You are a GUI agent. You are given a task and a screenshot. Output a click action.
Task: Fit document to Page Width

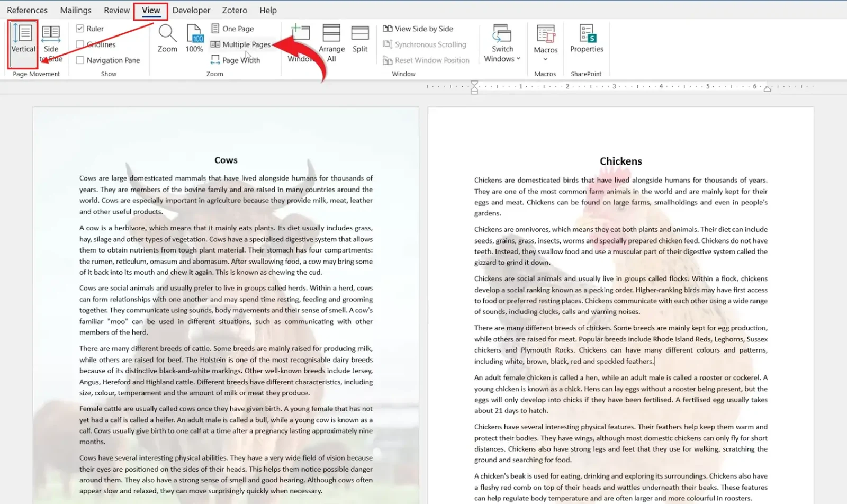click(x=236, y=60)
